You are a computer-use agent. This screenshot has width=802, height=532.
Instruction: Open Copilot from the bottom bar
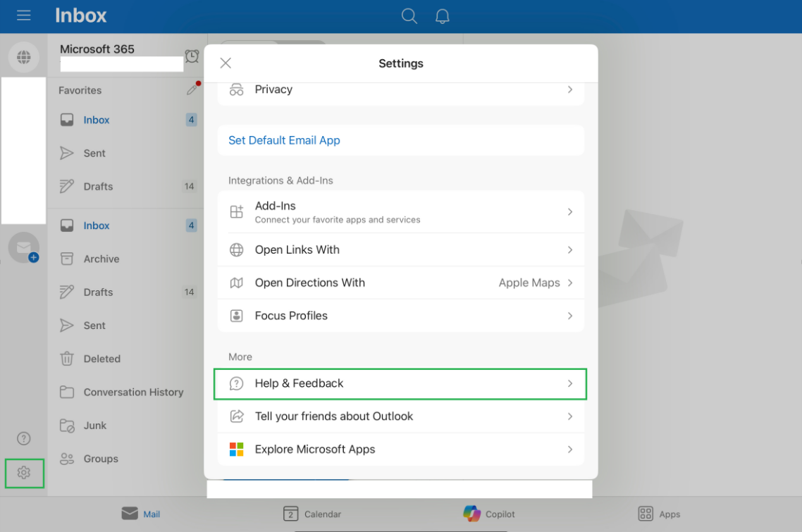[x=489, y=514]
